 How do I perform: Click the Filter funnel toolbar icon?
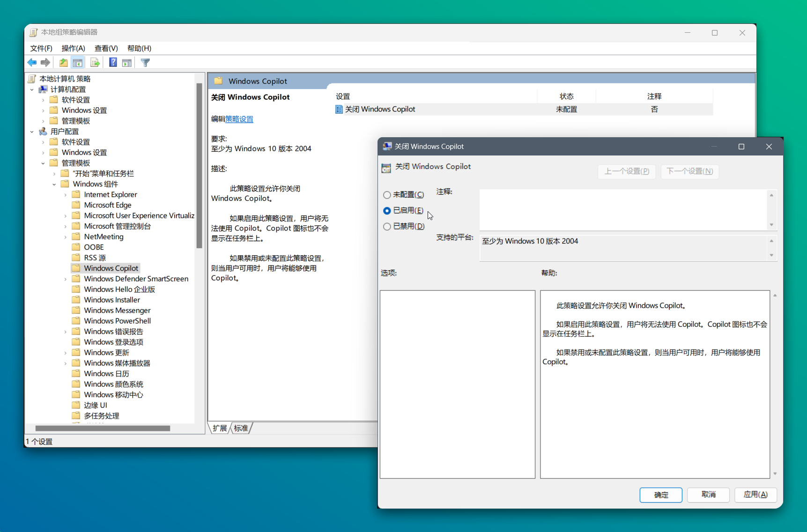145,63
